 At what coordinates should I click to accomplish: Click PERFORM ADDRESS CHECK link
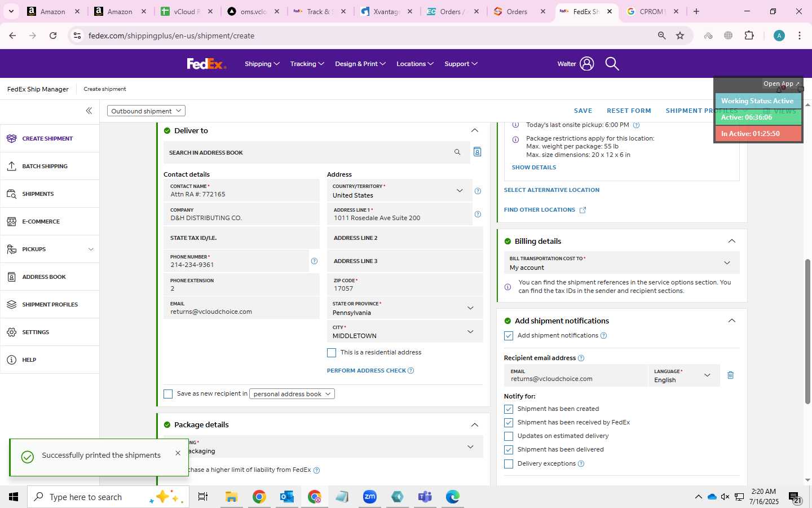point(367,371)
